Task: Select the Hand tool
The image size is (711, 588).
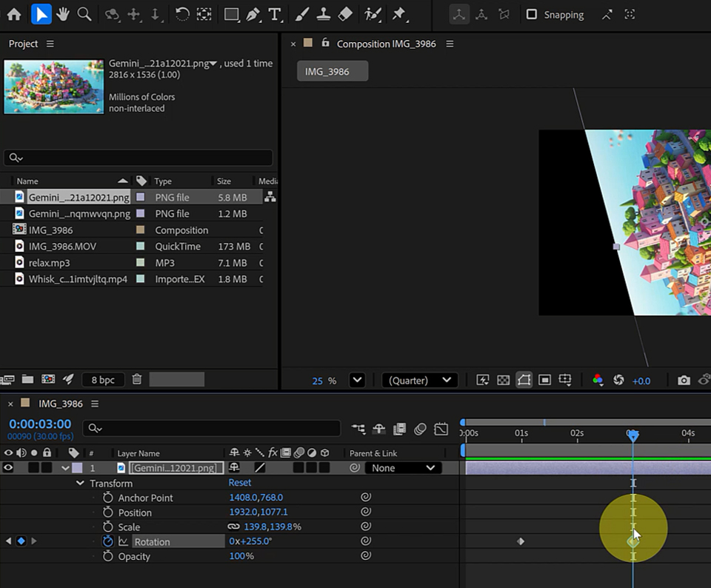Action: click(x=63, y=14)
